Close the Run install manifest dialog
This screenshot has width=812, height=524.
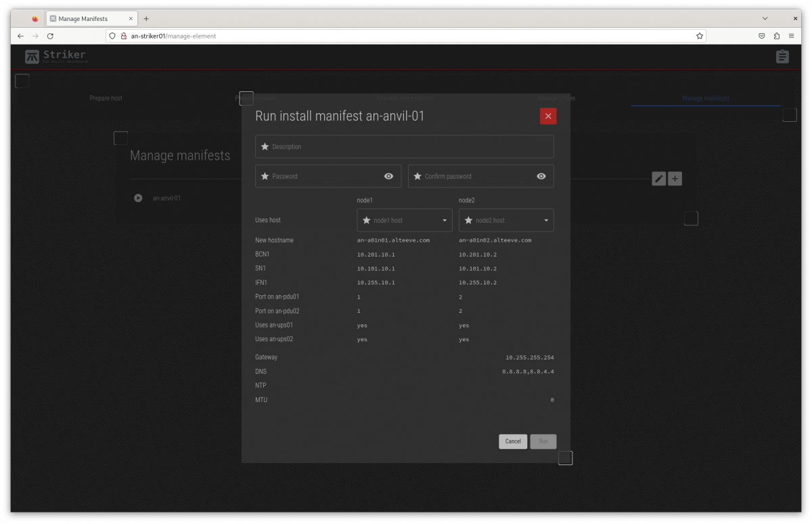[548, 116]
